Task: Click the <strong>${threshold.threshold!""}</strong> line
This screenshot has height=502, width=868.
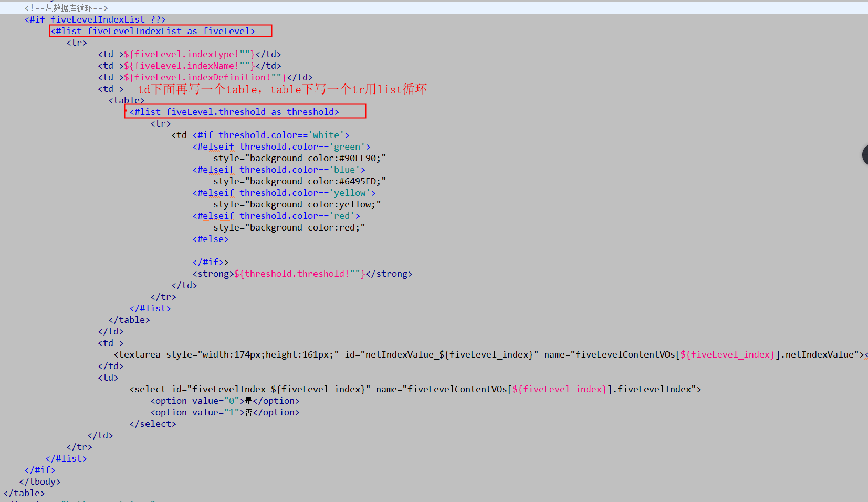Action: coord(302,274)
